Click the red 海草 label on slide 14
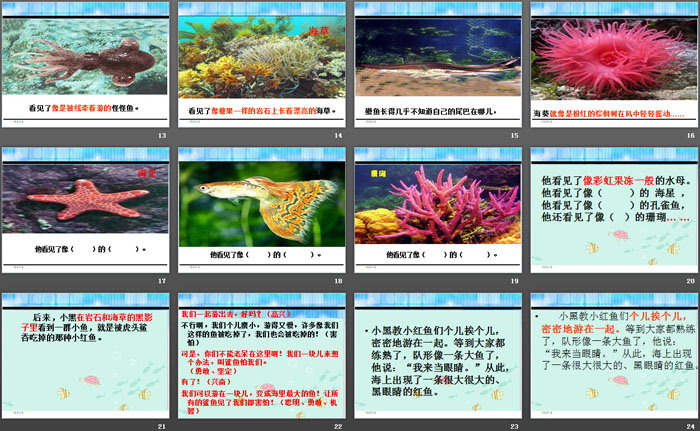The height and width of the screenshot is (431, 700). click(318, 30)
